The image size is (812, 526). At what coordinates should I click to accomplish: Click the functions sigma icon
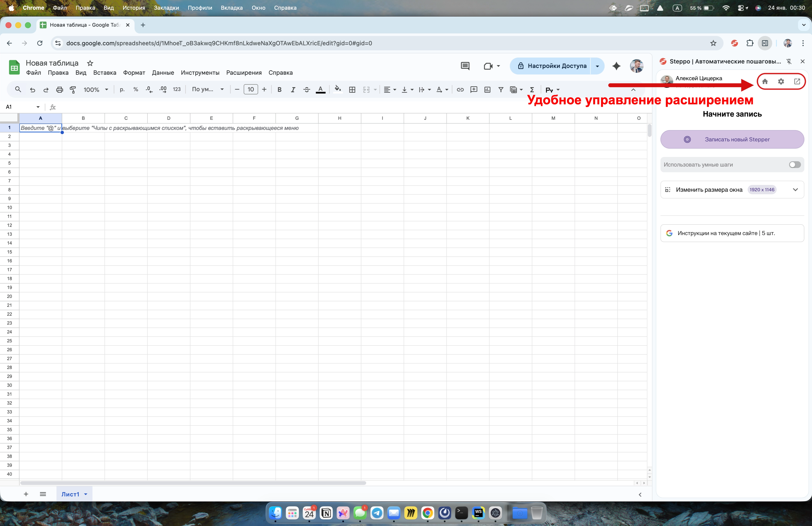[x=532, y=90]
